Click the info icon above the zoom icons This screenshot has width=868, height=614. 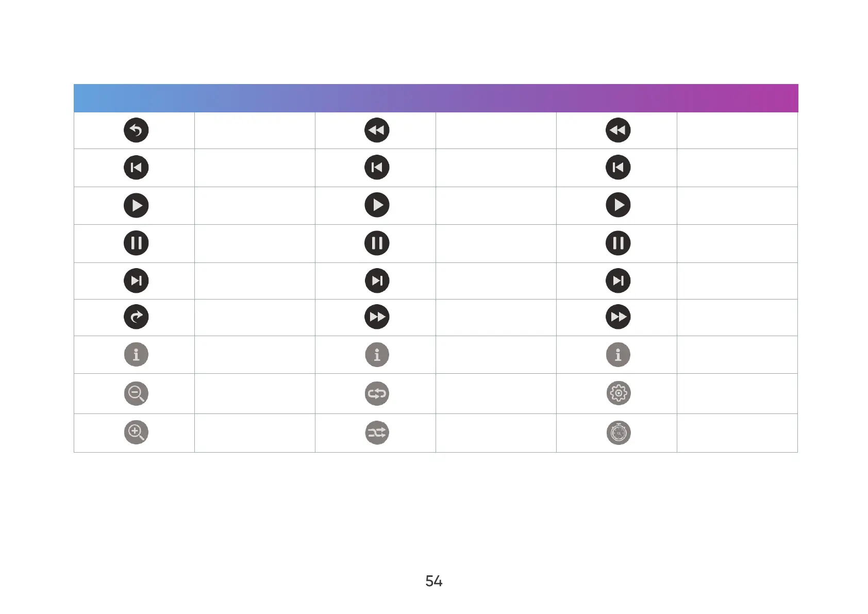(136, 355)
